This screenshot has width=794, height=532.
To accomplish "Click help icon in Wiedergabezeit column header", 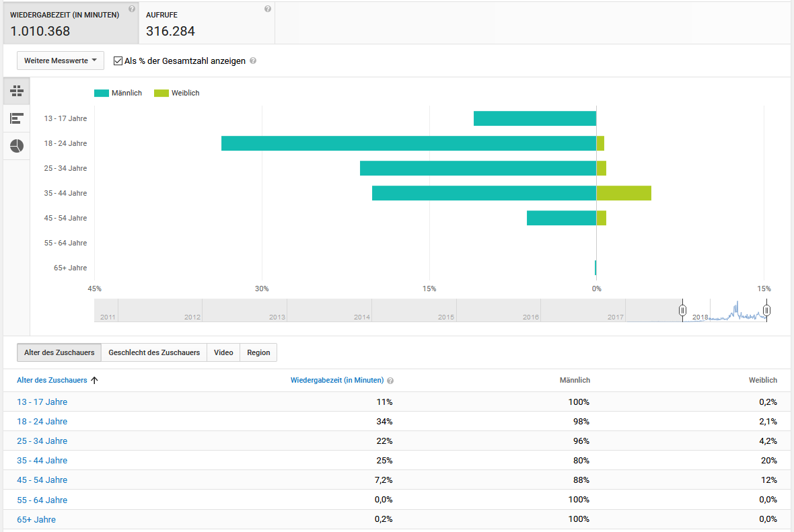I will (x=390, y=381).
